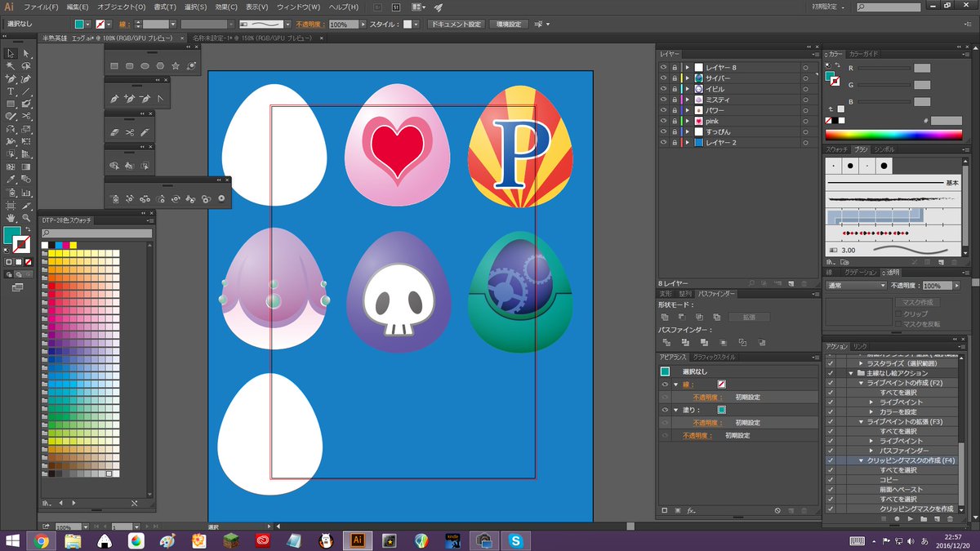Open the ウィンドウ(W) menu
The height and width of the screenshot is (551, 980).
297,7
